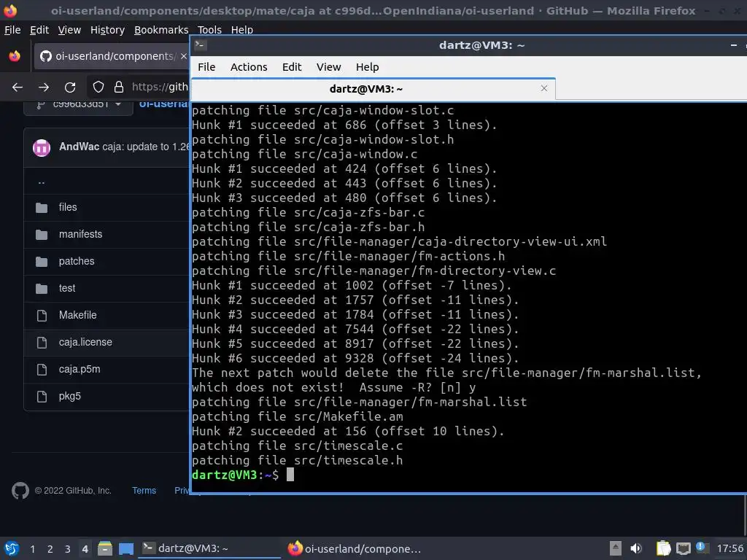This screenshot has height=560, width=747.
Task: Open the network status tray icon
Action: pos(683,548)
